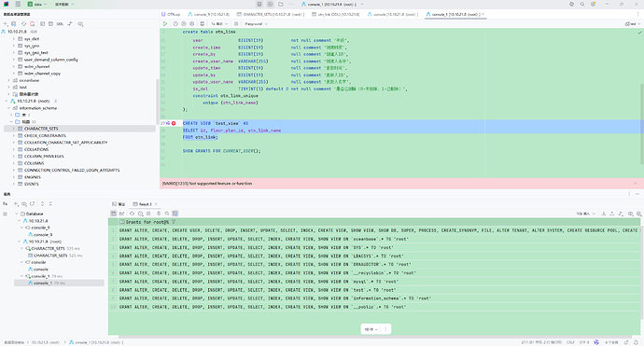Open the Playground mode dropdown
Image resolution: width=644 pixels, height=346 pixels.
(257, 24)
